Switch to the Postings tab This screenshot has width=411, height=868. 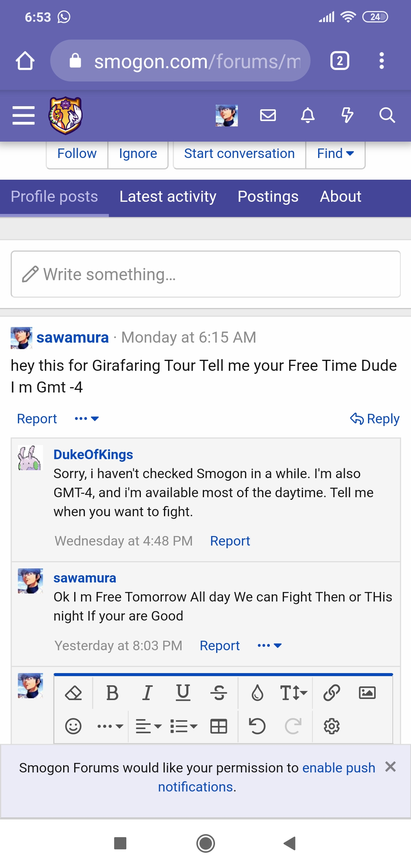coord(268,197)
